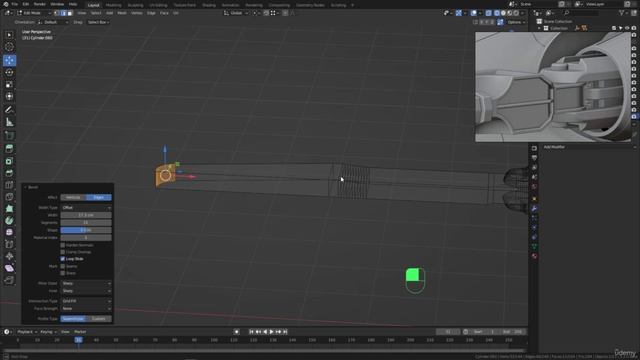Activate the Move tool
The height and width of the screenshot is (360, 640).
[9, 60]
